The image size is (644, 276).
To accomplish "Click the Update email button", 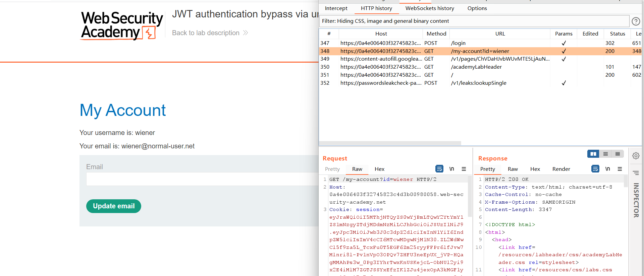I will point(114,206).
